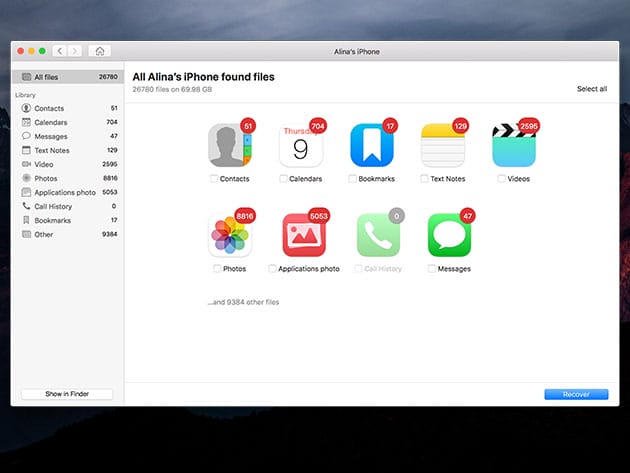
Task: Enable the Contacts checkbox
Action: [214, 179]
